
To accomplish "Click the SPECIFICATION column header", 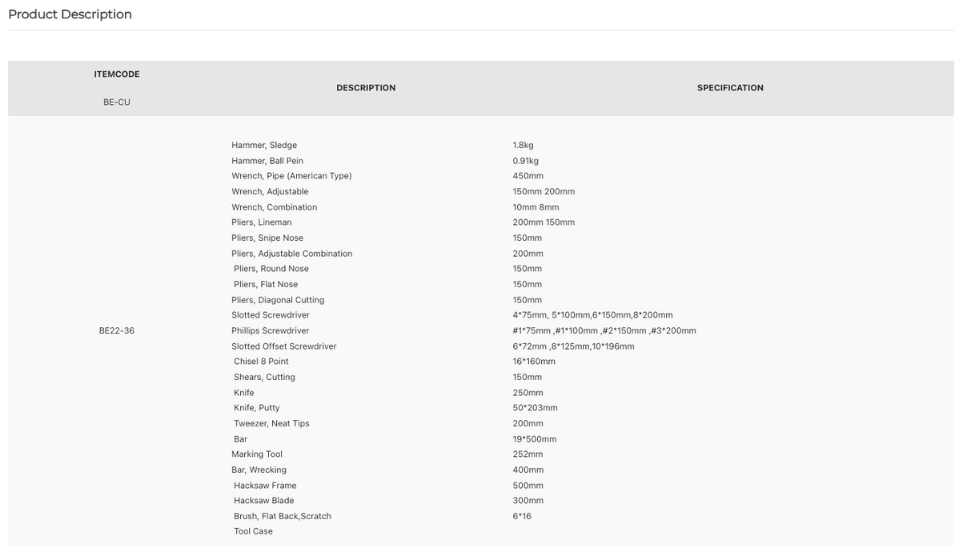I will tap(730, 88).
